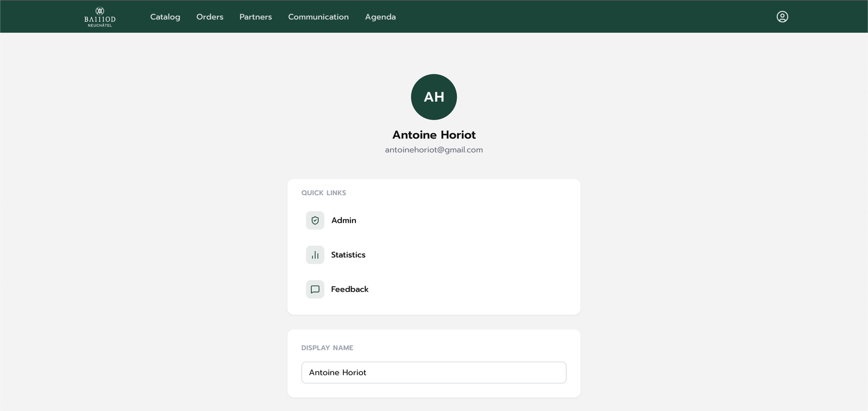Viewport: 868px width, 411px height.
Task: Click the Antoine Horiot profile name heading
Action: 434,134
